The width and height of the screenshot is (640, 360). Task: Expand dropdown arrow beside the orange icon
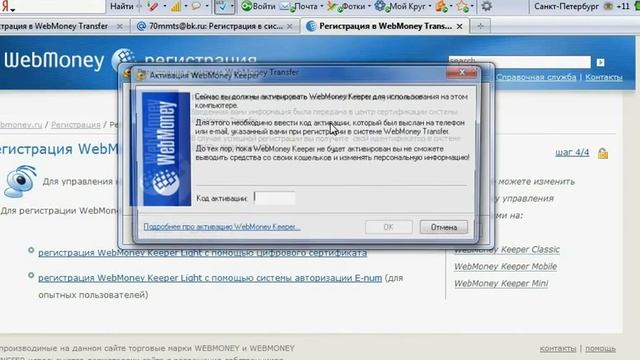point(451,7)
